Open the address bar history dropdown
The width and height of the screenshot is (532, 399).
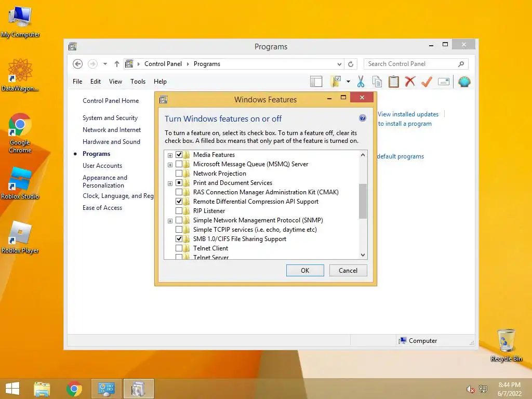pos(339,64)
